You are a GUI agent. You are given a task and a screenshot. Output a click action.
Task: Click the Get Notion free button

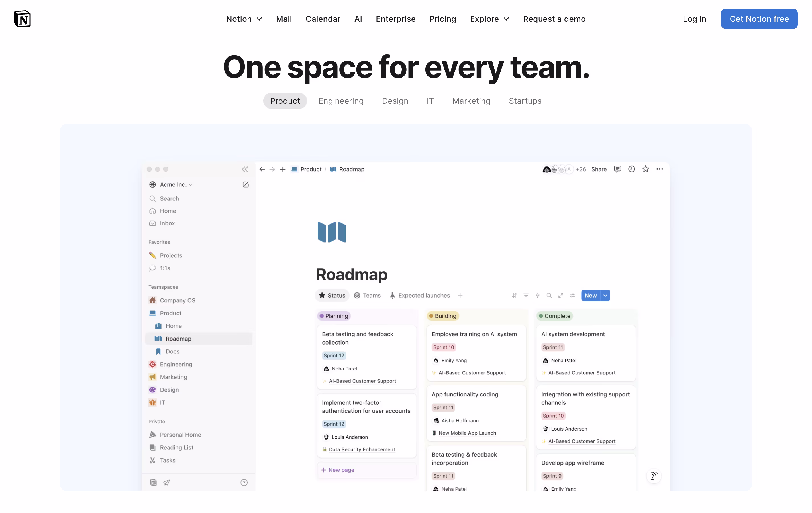[759, 19]
